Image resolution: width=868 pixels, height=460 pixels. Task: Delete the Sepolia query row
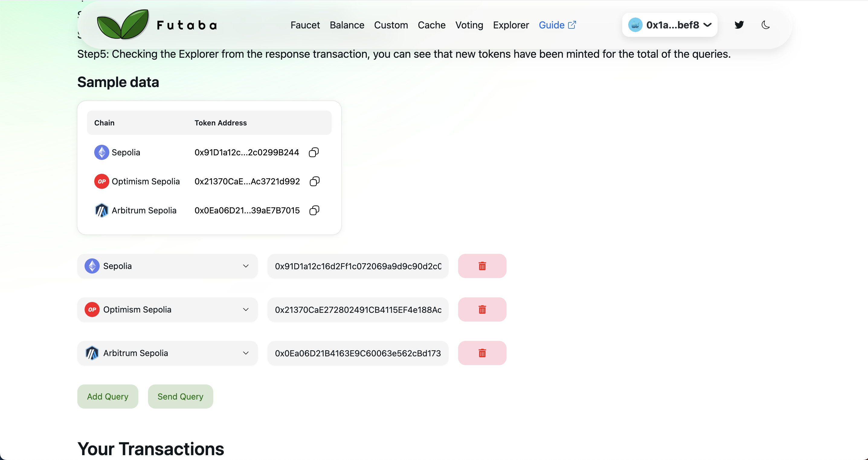(482, 266)
